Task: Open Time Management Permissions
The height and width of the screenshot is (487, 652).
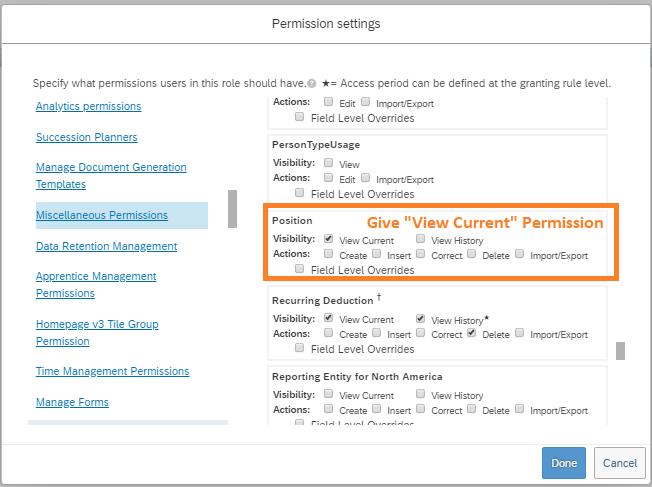Action: (x=112, y=371)
